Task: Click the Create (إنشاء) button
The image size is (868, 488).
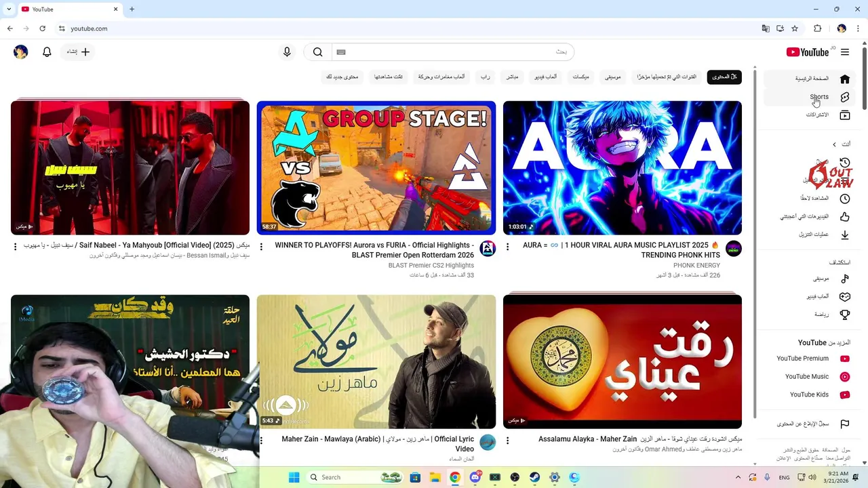Action: tap(79, 52)
